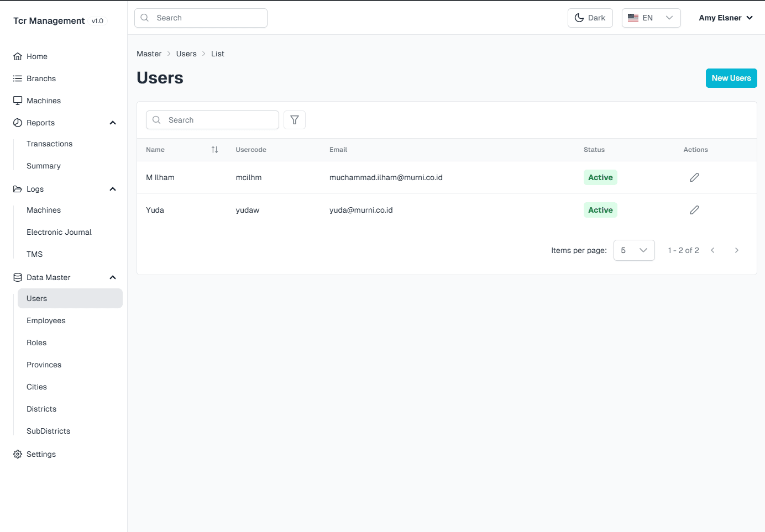Open Provinces page
Image resolution: width=765 pixels, height=532 pixels.
click(44, 365)
